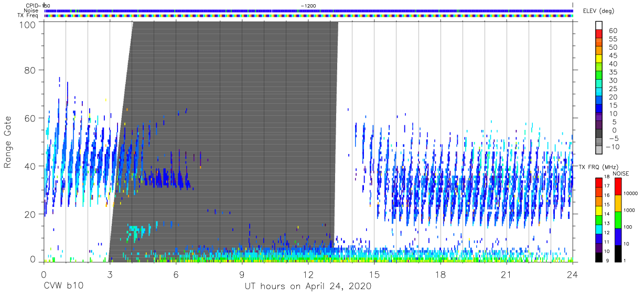644x297 pixels.
Task: Click the y-axis tick label '40'
Action: (x=30, y=166)
